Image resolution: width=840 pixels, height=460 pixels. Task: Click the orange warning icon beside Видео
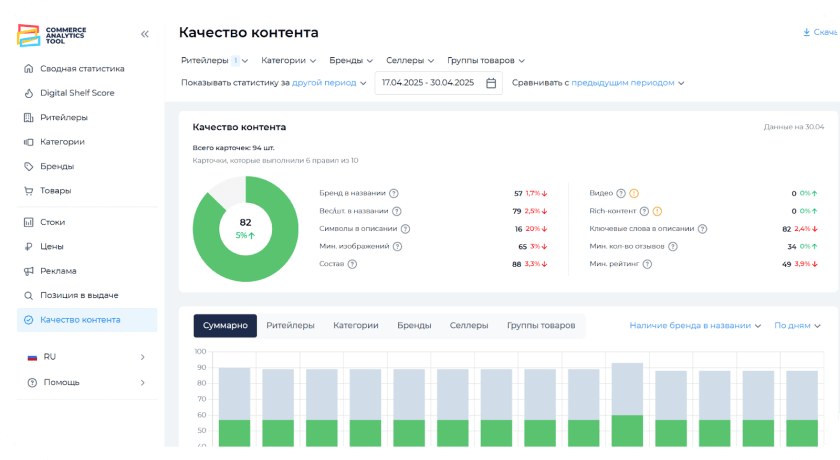634,193
